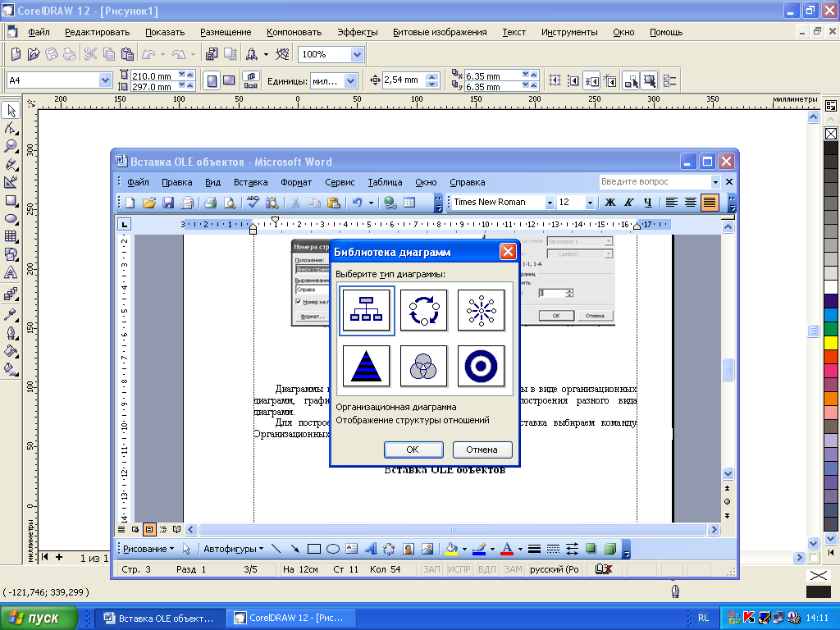Open Word Вставка menu
Viewport: 840px width, 630px height.
250,182
